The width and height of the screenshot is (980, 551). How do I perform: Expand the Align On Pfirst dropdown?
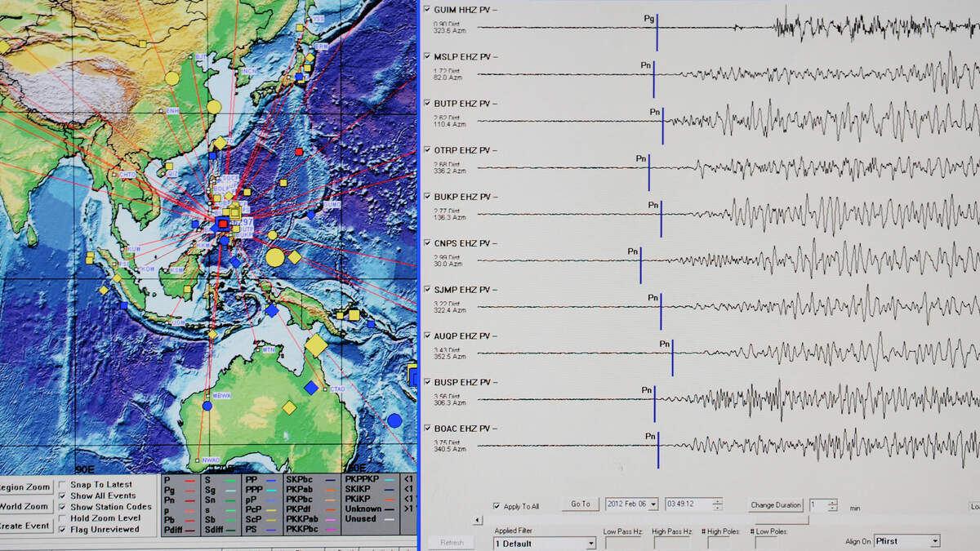point(935,541)
